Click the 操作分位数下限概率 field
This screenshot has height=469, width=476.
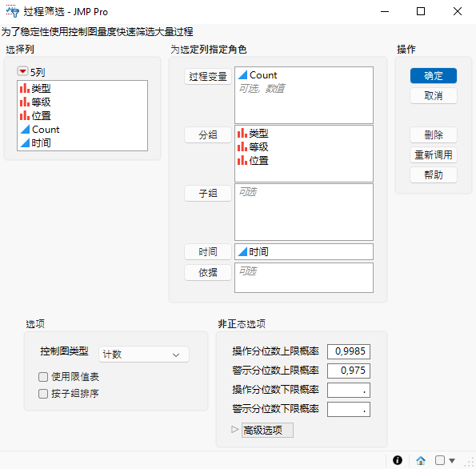coord(349,390)
